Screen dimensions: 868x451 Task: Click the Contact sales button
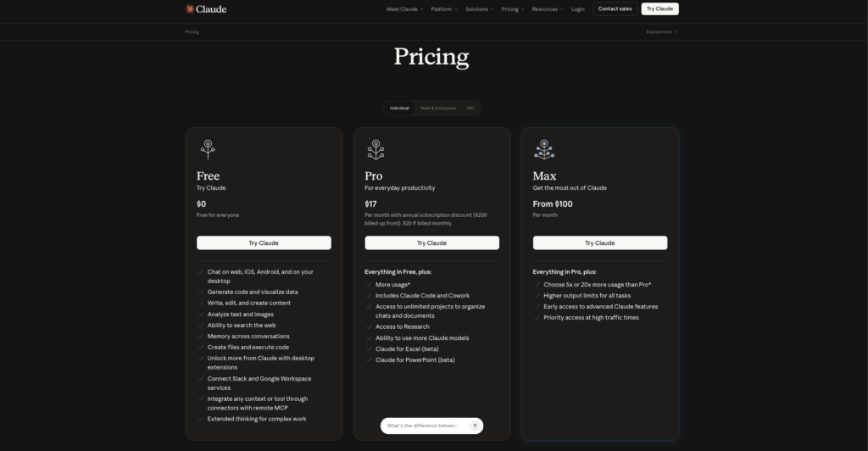tap(615, 9)
